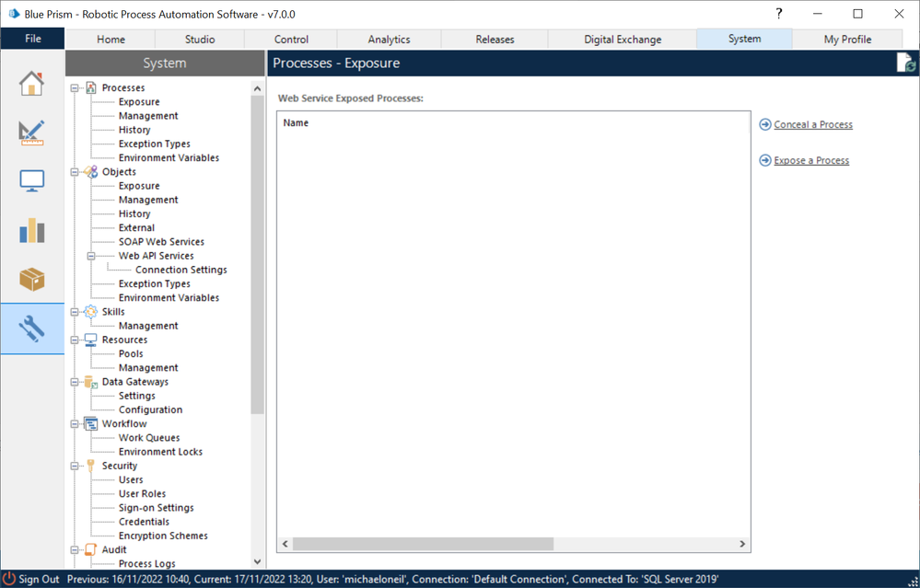Viewport: 920px width, 588px height.
Task: Click the Resources monitor icon in tree
Action: (91, 340)
